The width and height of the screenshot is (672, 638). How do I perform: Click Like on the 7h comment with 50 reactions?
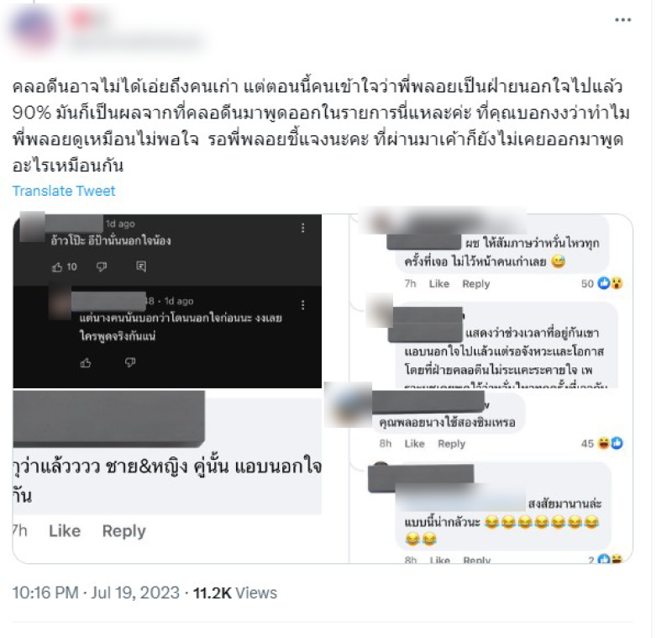(x=438, y=284)
